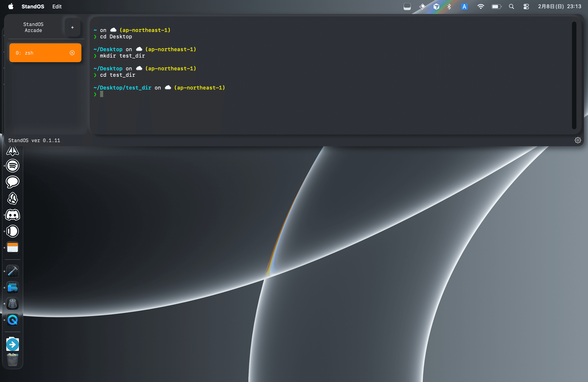588x382 pixels.
Task: Open QuickTime Player in the dock
Action: tap(13, 320)
